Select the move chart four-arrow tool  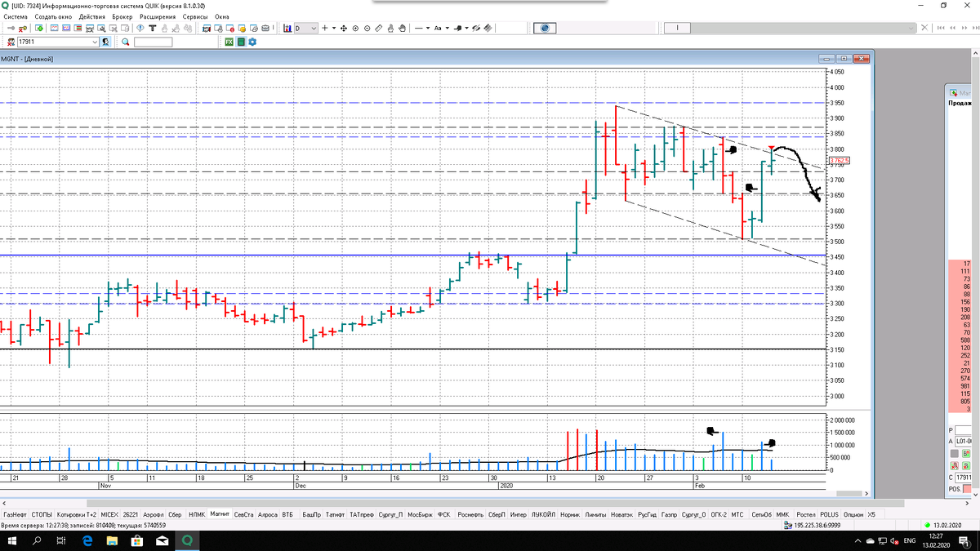point(343,28)
